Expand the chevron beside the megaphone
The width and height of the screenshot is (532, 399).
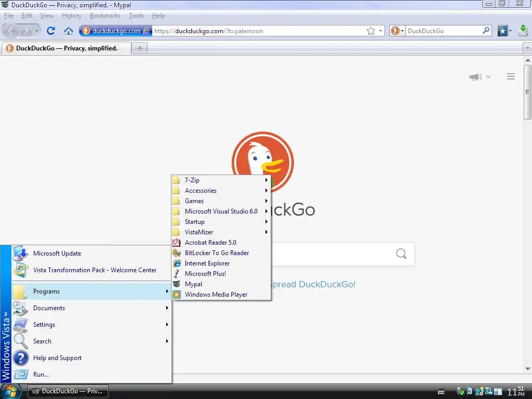click(488, 77)
